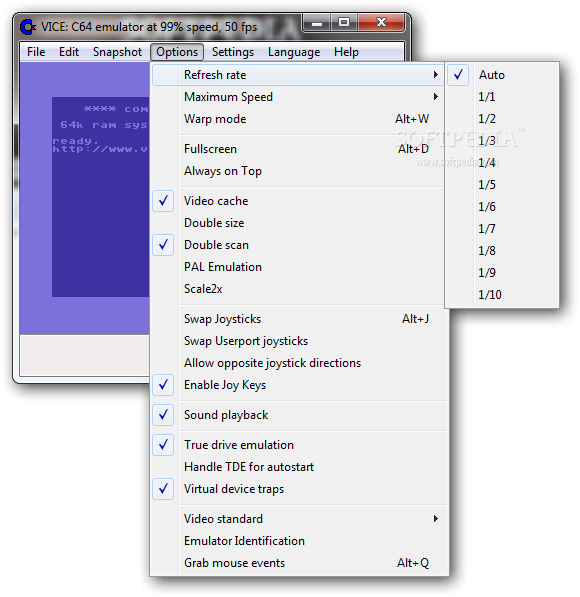
Task: Close the open Options menu
Action: click(x=177, y=52)
